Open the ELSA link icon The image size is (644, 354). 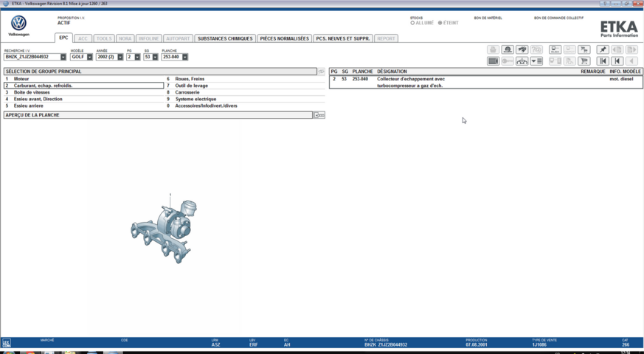click(x=555, y=49)
